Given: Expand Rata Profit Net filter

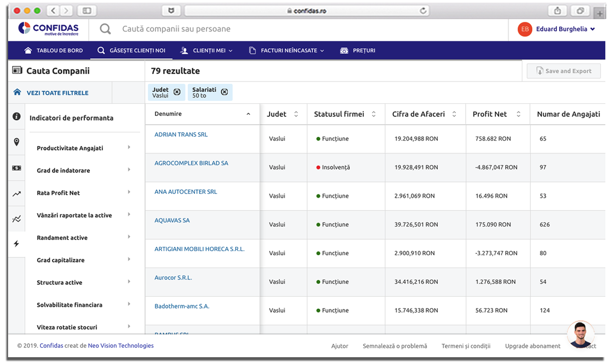Looking at the screenshot, I should [x=84, y=193].
